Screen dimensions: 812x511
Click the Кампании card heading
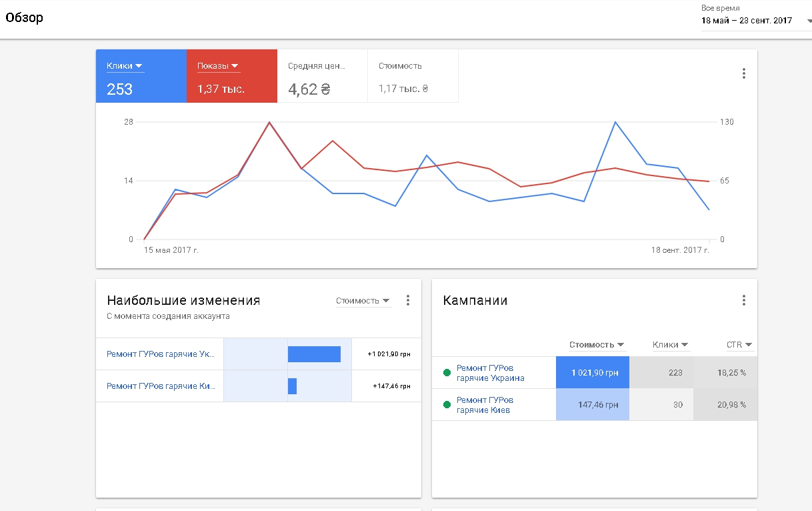[x=475, y=301]
